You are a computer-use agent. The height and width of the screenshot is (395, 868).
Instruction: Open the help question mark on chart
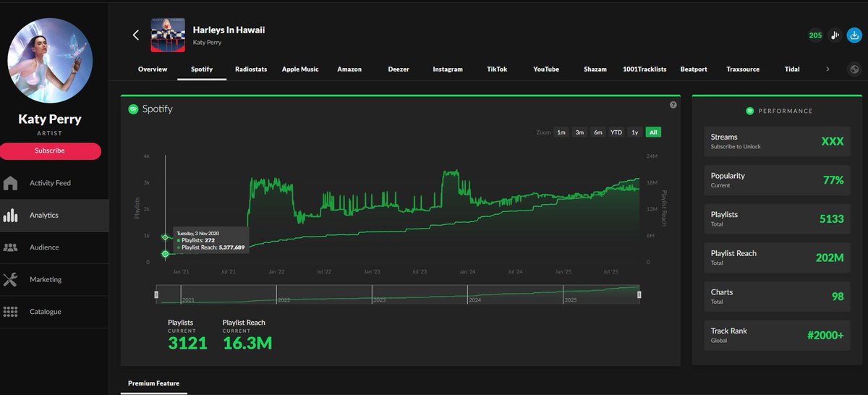[x=673, y=105]
